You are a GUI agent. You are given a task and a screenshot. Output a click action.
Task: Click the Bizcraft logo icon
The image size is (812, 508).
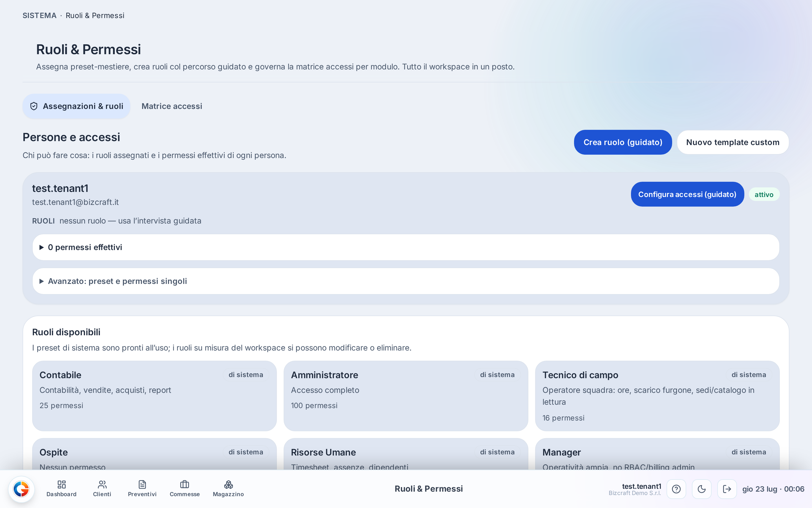pyautogui.click(x=21, y=489)
